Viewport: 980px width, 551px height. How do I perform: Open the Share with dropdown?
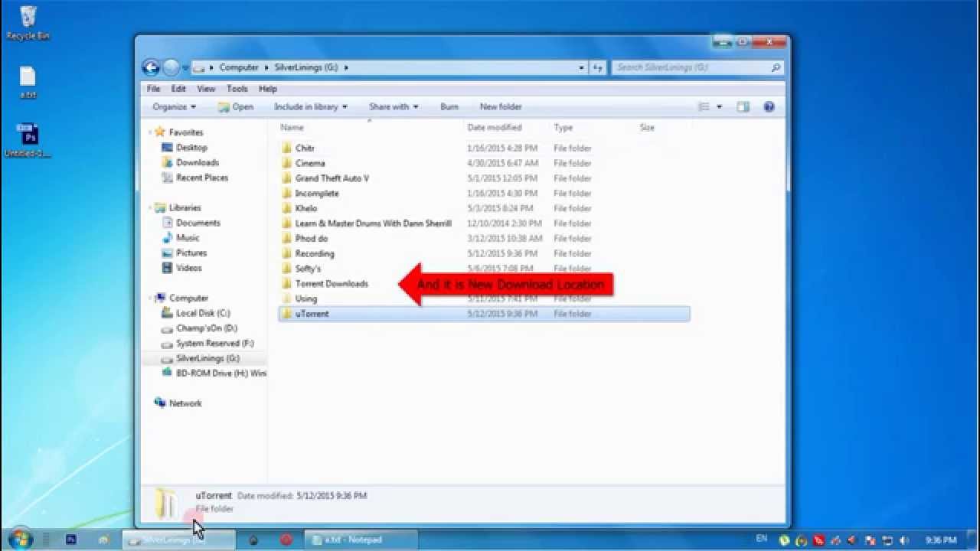click(x=394, y=107)
